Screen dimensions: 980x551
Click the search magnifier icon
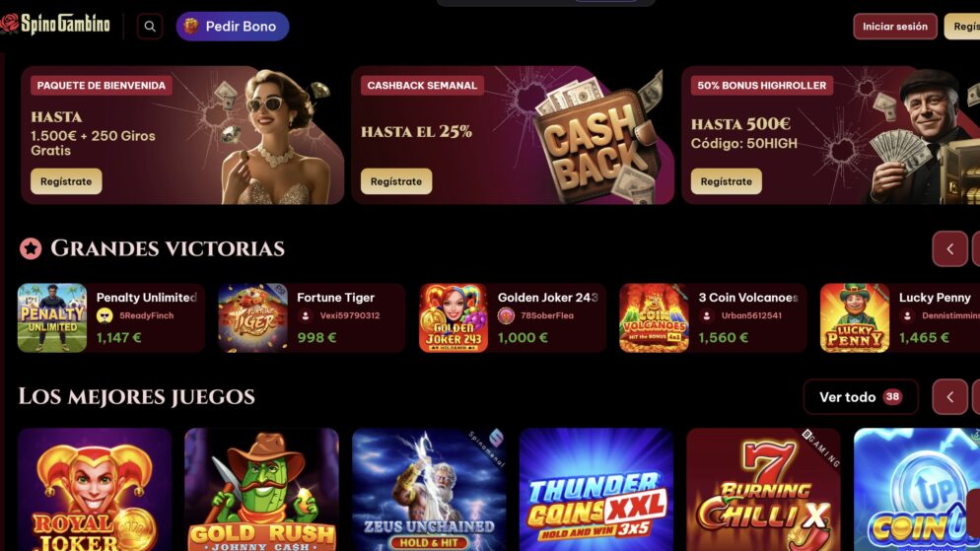tap(150, 27)
